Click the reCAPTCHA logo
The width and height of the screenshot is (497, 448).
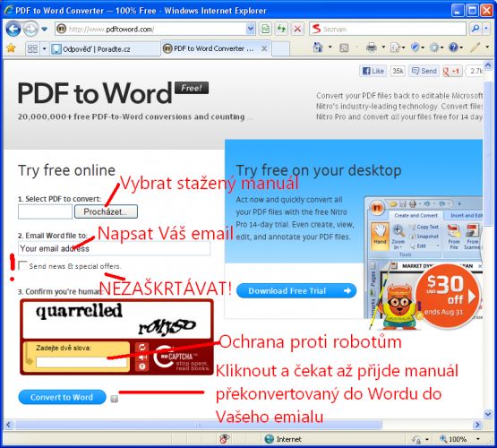tap(181, 358)
